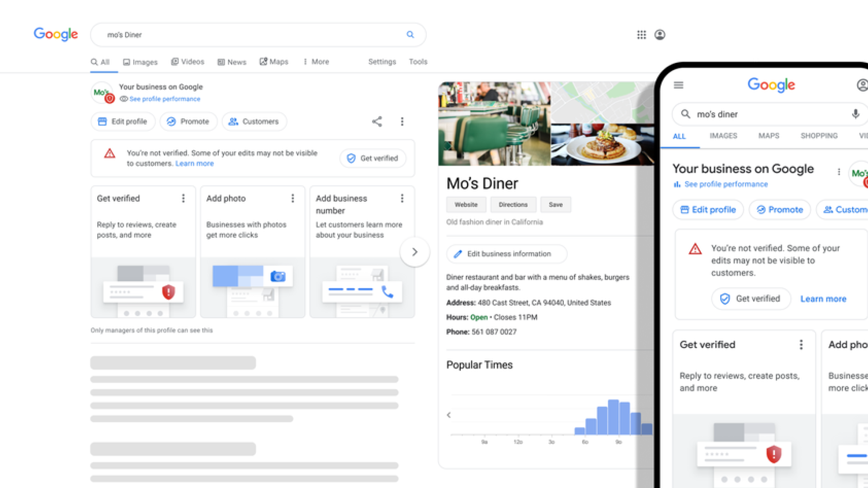Screen dimensions: 868x488
Task: Open See profile performance link on desktop
Action: click(165, 99)
